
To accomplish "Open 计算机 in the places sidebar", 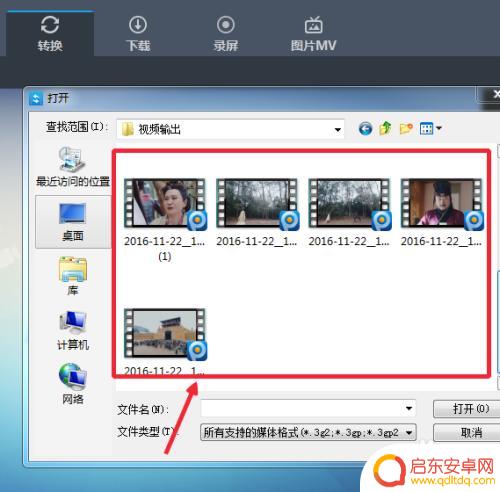I will tap(73, 330).
